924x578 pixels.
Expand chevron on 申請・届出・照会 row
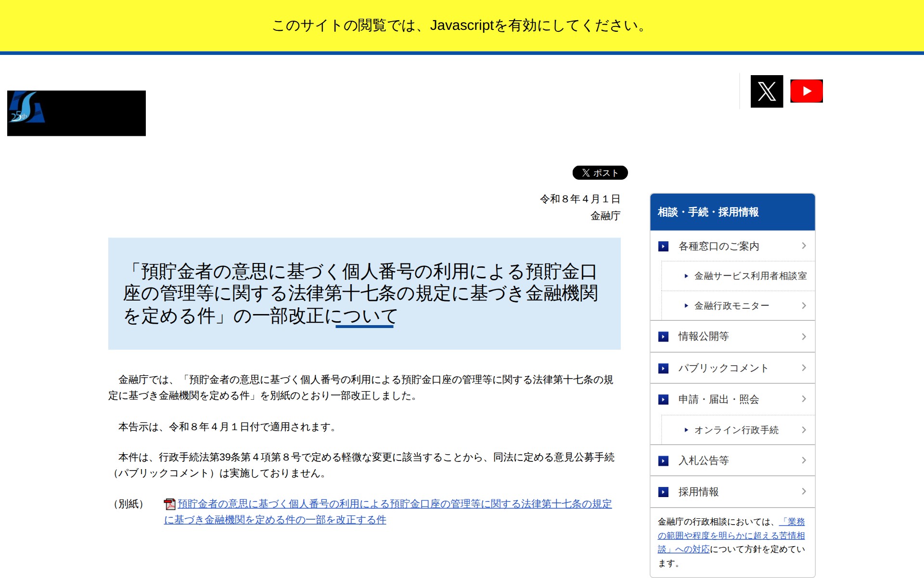pyautogui.click(x=804, y=399)
